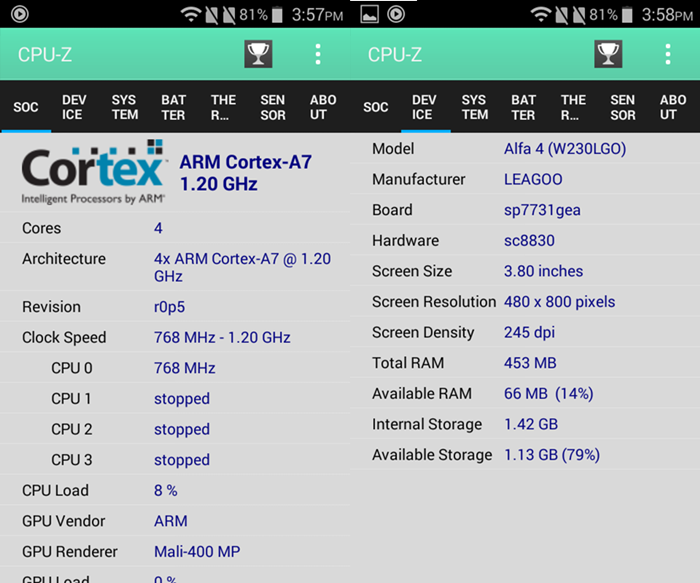Tap the CPU Load value 8 %

166,491
